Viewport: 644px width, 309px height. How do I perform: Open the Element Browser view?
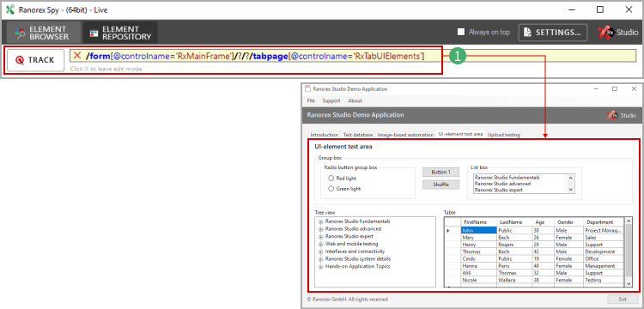click(44, 33)
